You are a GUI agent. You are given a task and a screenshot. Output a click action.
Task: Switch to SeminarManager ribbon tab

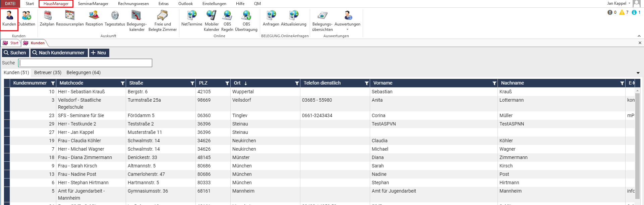coord(93,4)
